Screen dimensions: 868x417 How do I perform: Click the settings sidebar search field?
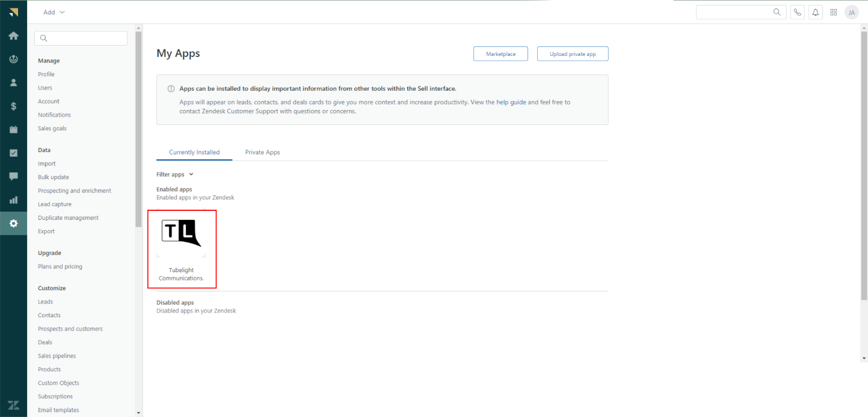81,38
